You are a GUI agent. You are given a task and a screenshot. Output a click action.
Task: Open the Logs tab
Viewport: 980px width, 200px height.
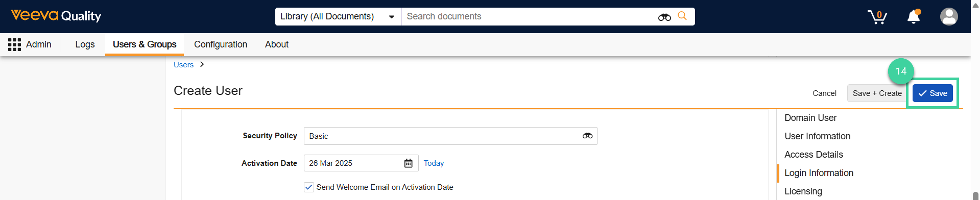pos(85,44)
